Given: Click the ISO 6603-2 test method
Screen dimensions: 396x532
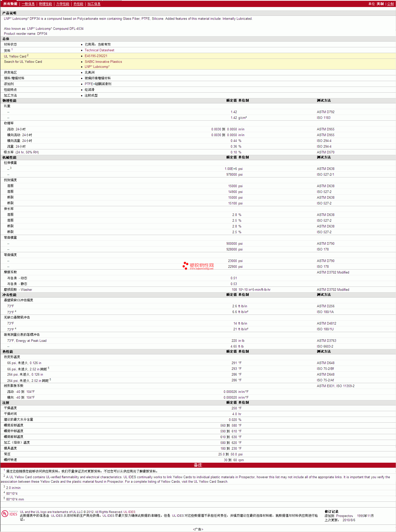Looking at the screenshot, I should pos(325,346).
